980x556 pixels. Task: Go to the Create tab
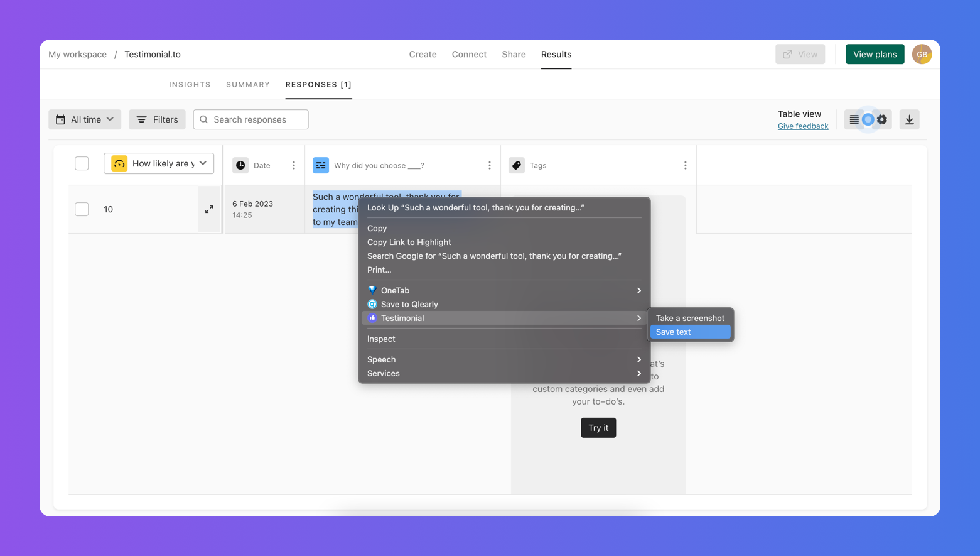[x=423, y=54]
